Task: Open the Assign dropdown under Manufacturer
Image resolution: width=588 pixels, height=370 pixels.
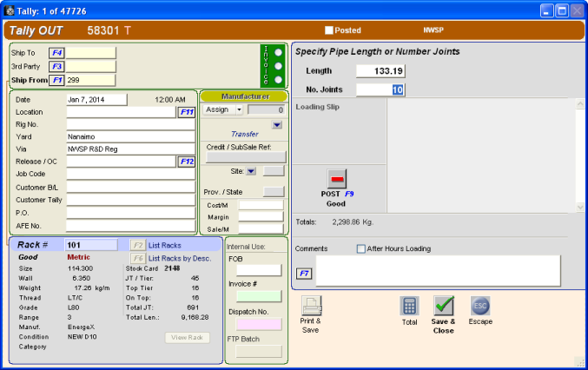Action: click(x=223, y=110)
